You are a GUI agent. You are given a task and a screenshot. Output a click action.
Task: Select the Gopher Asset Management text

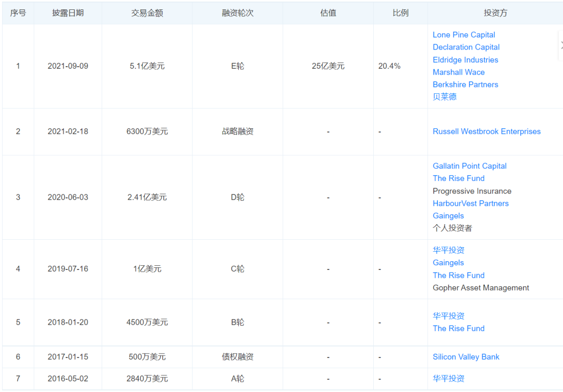[481, 288]
